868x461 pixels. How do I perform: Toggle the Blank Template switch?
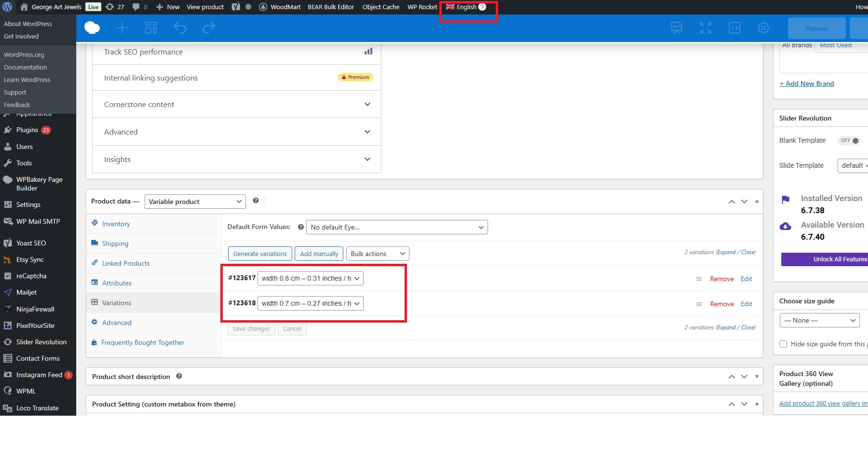click(849, 141)
